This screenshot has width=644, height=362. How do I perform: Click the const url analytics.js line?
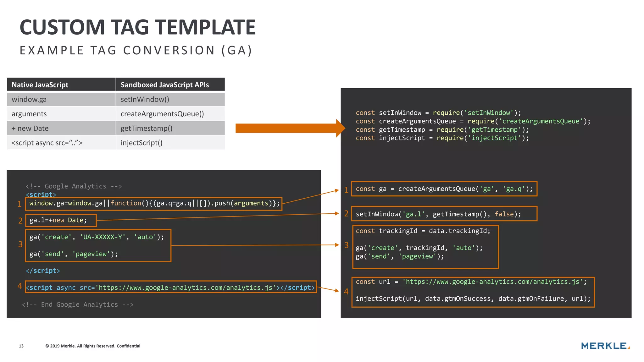471,282
